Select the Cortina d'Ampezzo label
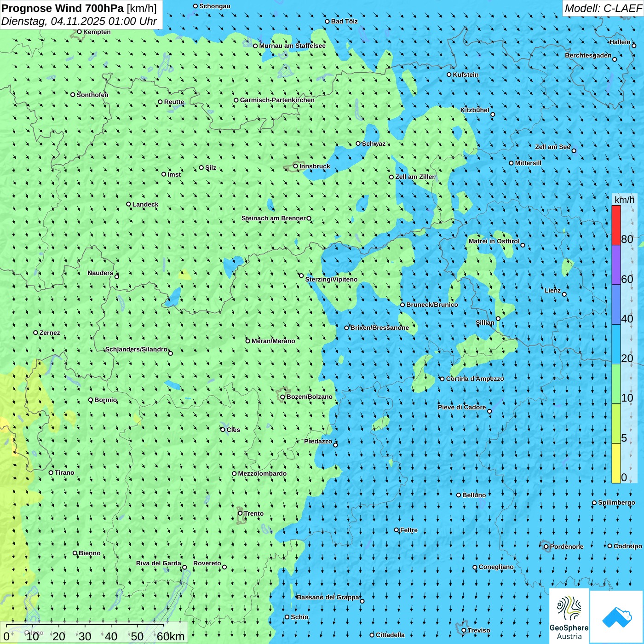Viewport: 644px width, 644px height. (475, 379)
